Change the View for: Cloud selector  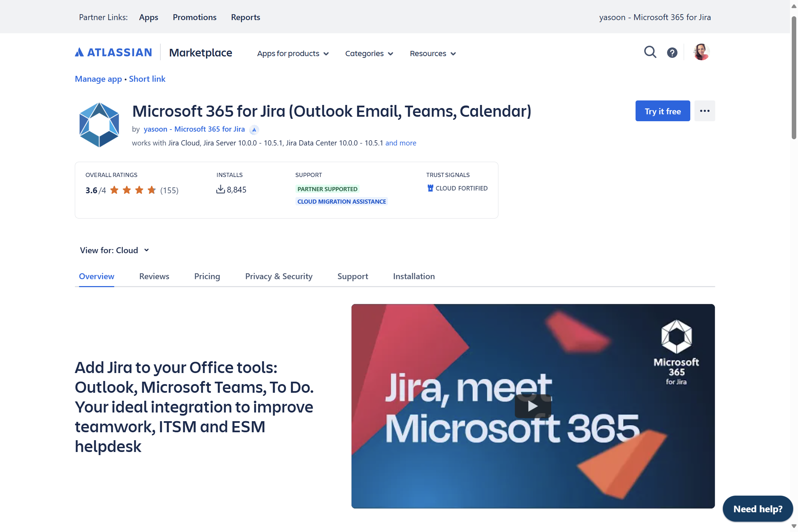click(114, 250)
